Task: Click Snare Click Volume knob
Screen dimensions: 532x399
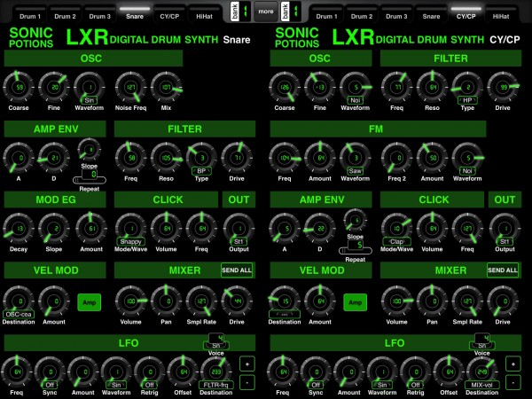Action: [x=167, y=229]
